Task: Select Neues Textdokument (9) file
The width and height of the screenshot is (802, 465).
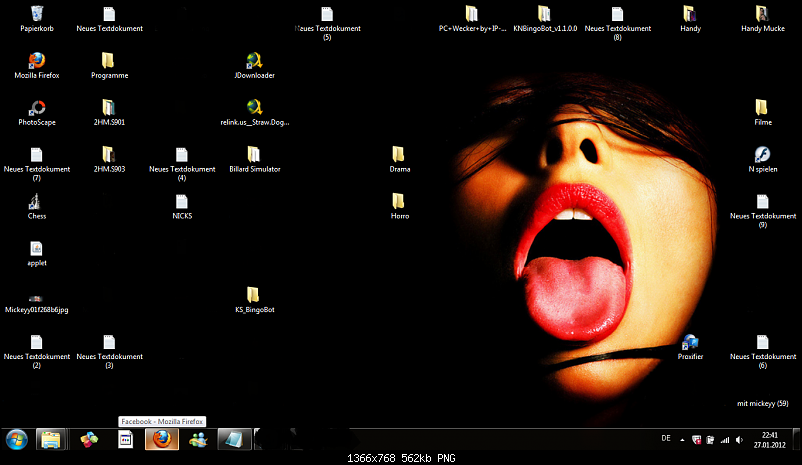Action: click(763, 211)
